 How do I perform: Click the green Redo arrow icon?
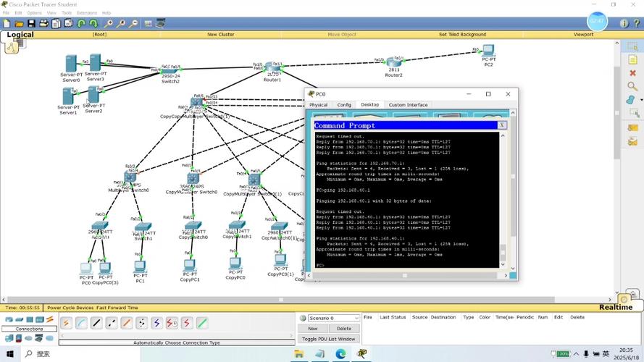[93, 23]
